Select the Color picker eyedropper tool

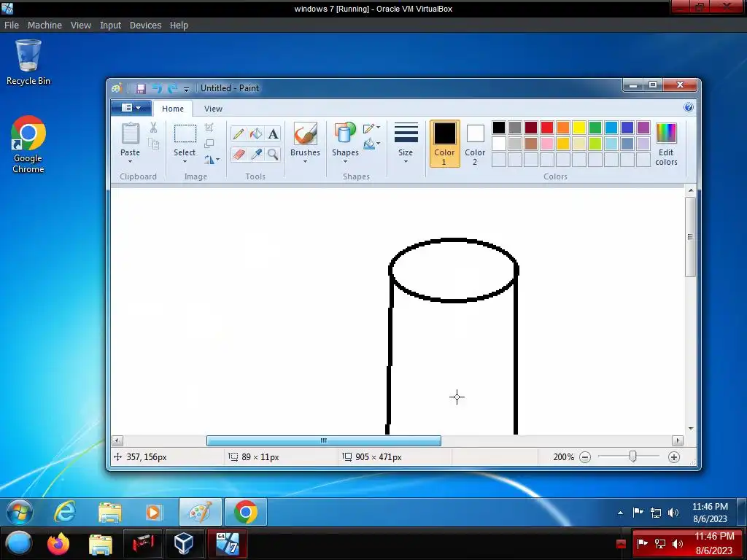tap(256, 155)
